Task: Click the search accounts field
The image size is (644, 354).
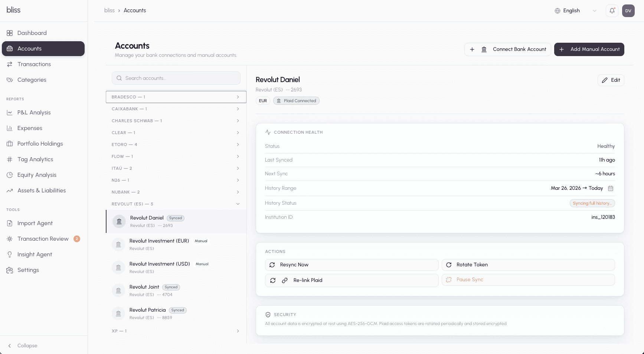Action: 176,78
